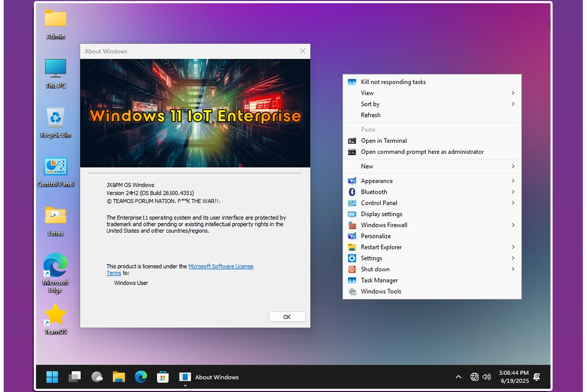Click the Windows 11 IoT Enterprise banner
587x392 pixels.
[195, 113]
